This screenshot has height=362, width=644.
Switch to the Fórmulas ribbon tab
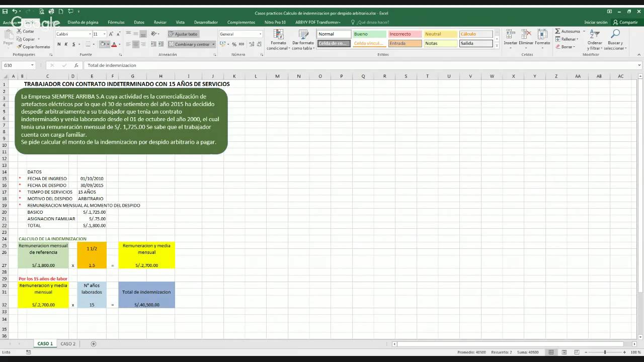coord(116,22)
